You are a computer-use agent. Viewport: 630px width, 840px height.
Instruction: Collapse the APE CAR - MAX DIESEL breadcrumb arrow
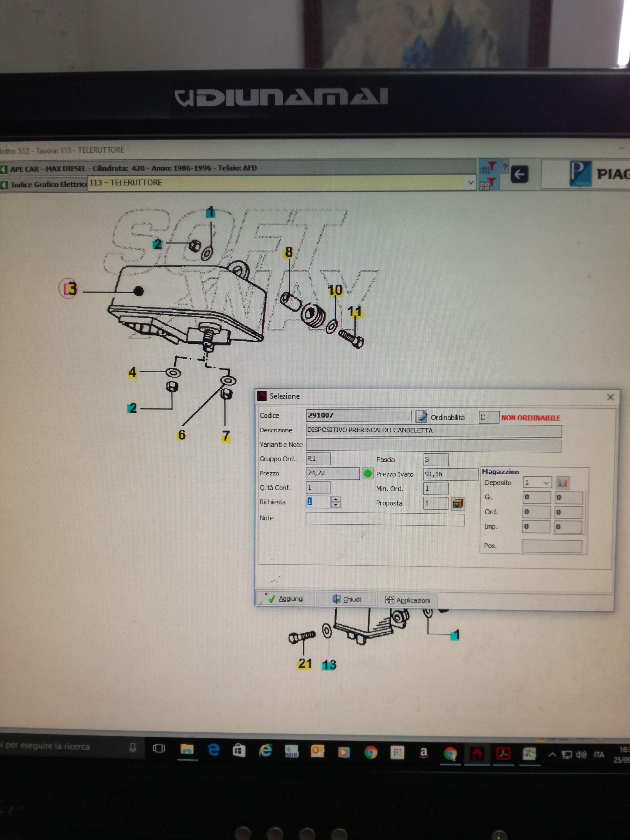(x=4, y=169)
